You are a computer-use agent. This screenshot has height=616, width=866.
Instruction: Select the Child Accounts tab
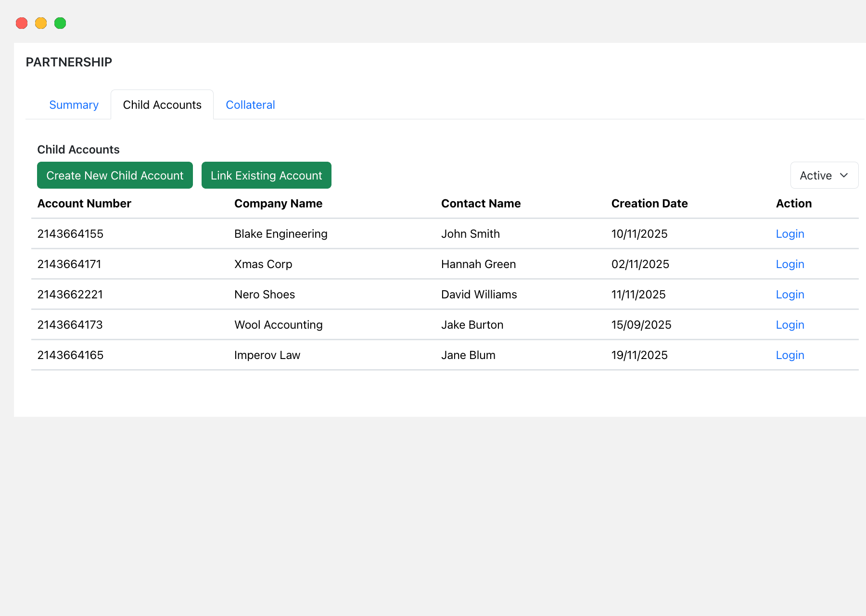tap(162, 105)
